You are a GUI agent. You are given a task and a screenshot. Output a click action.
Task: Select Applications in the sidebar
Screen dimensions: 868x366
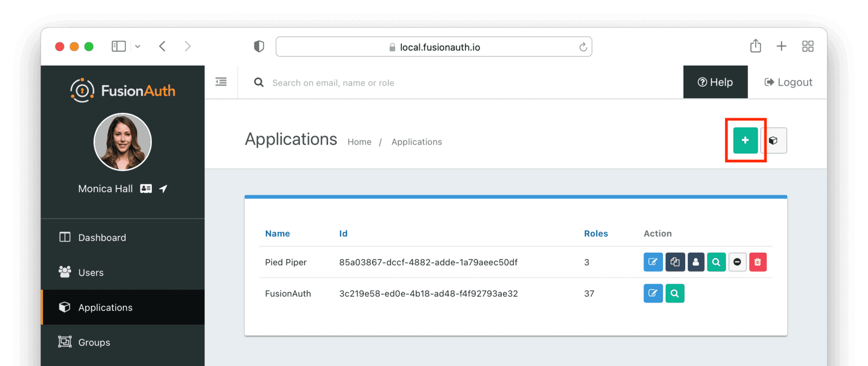123,307
